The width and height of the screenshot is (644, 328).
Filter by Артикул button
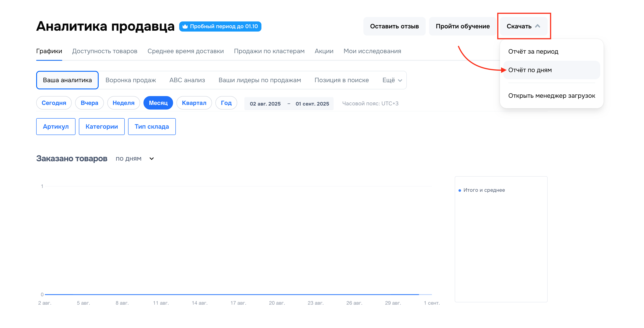click(x=56, y=127)
